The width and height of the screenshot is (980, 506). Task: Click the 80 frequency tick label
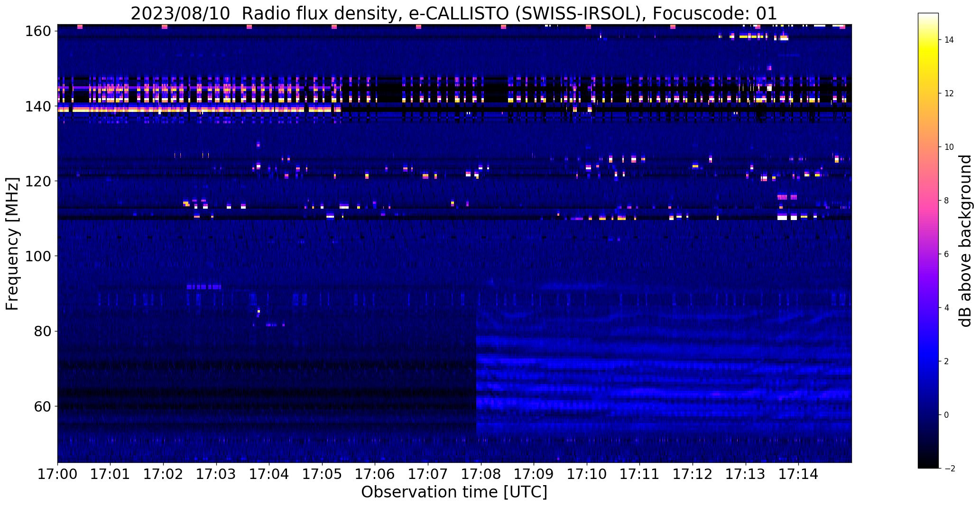pos(43,331)
